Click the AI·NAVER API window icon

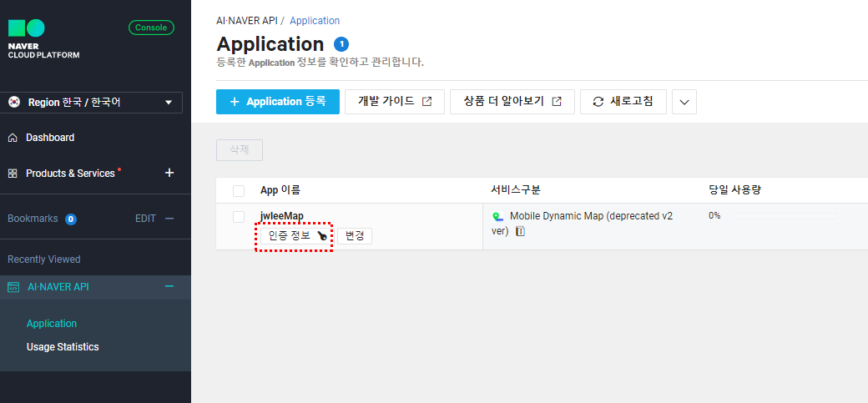(x=13, y=287)
